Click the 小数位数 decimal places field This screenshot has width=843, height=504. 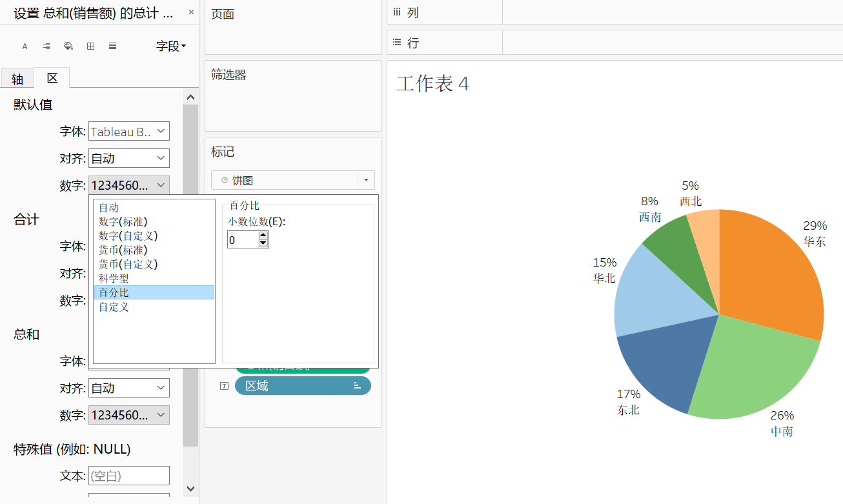click(x=243, y=240)
